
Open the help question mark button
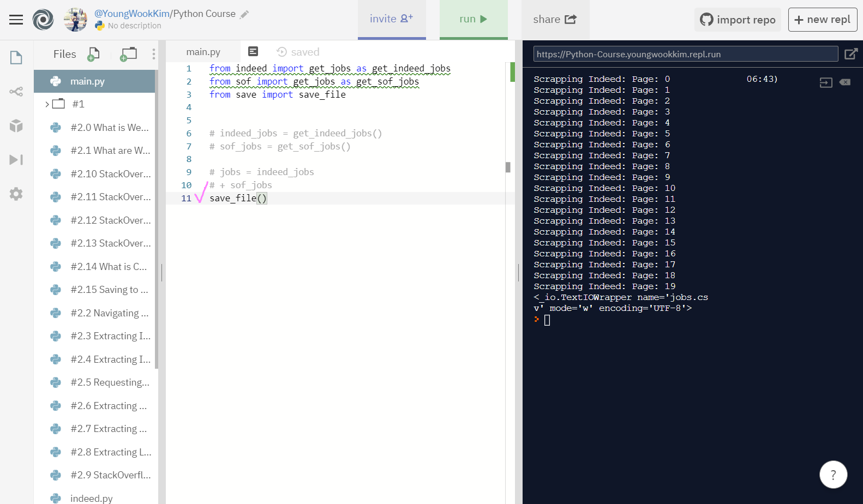pyautogui.click(x=834, y=475)
